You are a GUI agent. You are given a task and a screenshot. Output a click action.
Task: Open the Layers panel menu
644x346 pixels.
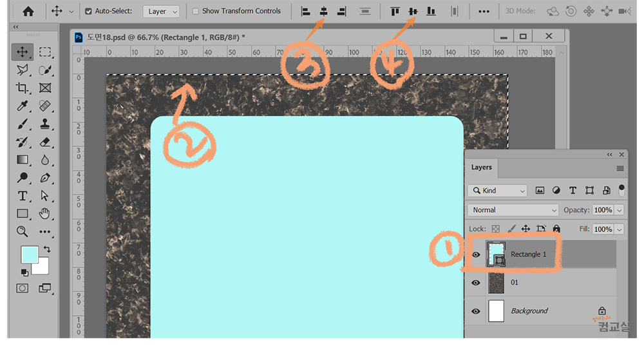pos(620,168)
